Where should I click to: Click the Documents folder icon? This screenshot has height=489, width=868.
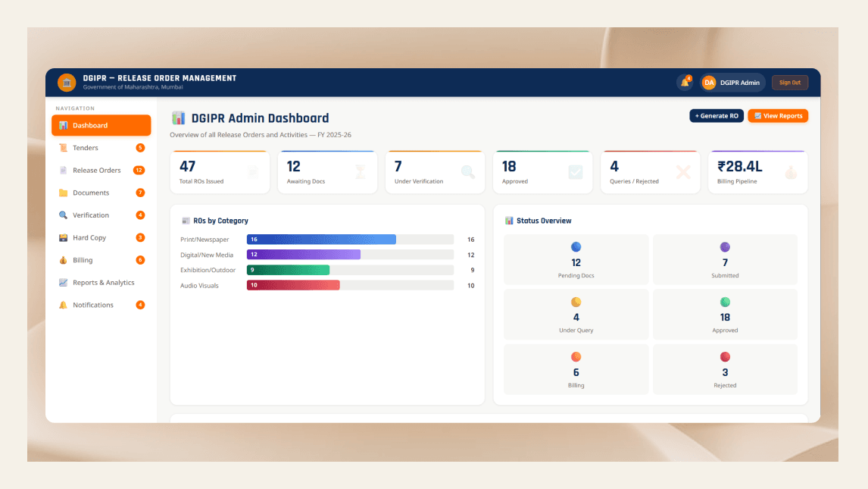(x=63, y=193)
